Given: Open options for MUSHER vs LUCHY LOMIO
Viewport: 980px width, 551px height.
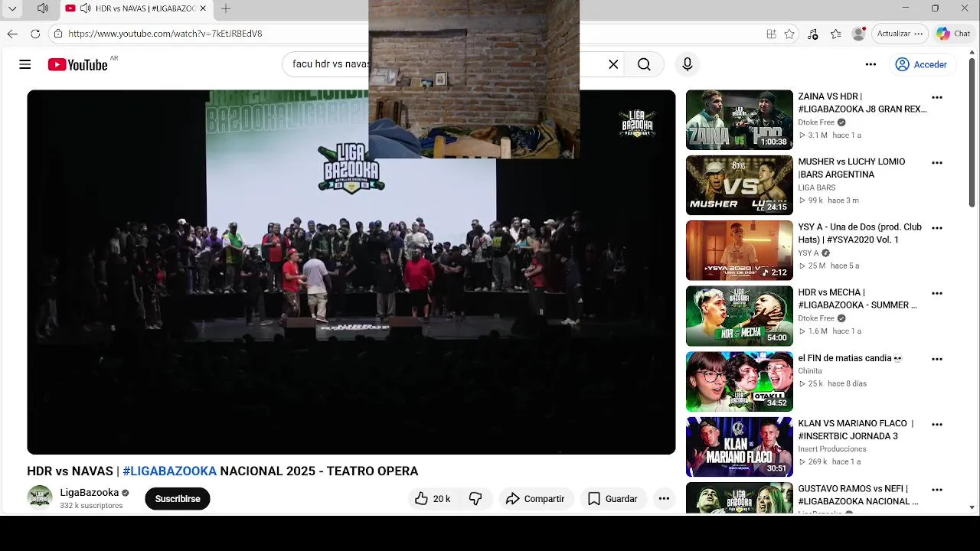Looking at the screenshot, I should [x=937, y=163].
